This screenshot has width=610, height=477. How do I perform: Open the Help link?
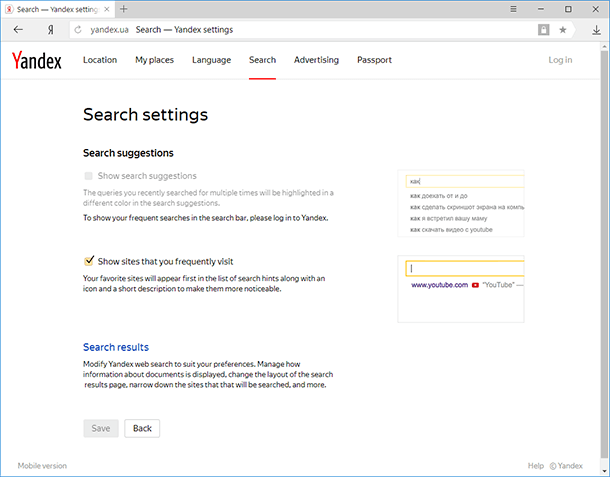[x=536, y=466]
